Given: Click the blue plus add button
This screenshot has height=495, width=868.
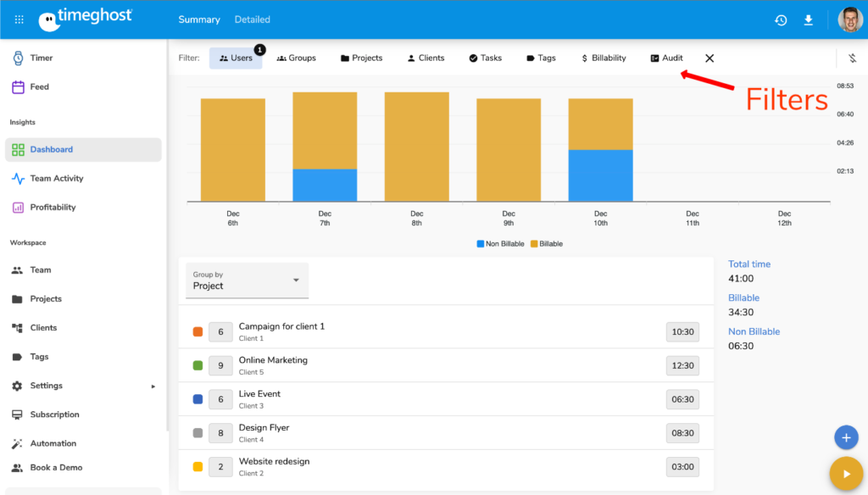Looking at the screenshot, I should [845, 437].
